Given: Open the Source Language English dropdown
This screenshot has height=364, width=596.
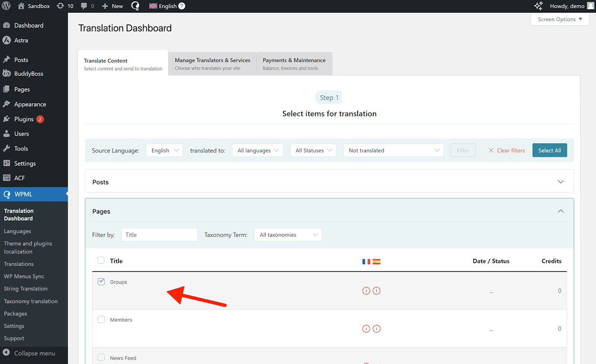Looking at the screenshot, I should click(165, 151).
